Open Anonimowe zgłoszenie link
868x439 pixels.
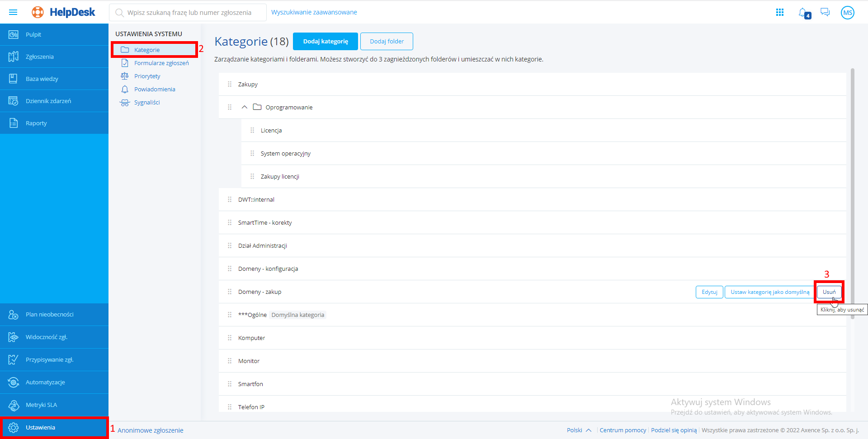151,430
